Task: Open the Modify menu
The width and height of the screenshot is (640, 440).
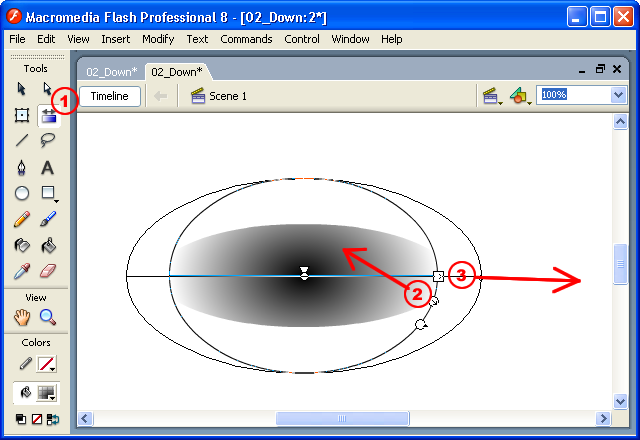Action: click(157, 39)
